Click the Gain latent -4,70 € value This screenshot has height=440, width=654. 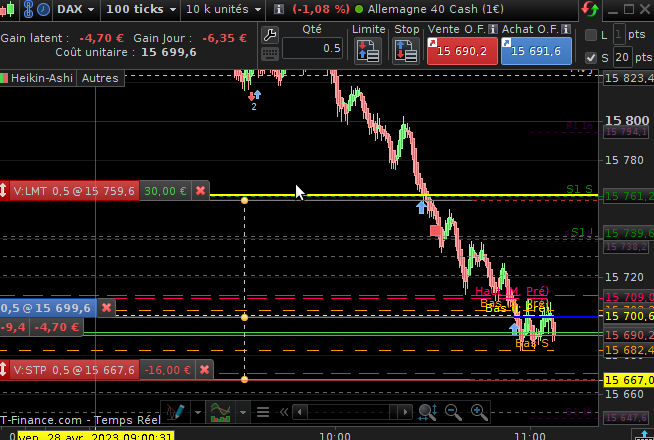pyautogui.click(x=101, y=38)
